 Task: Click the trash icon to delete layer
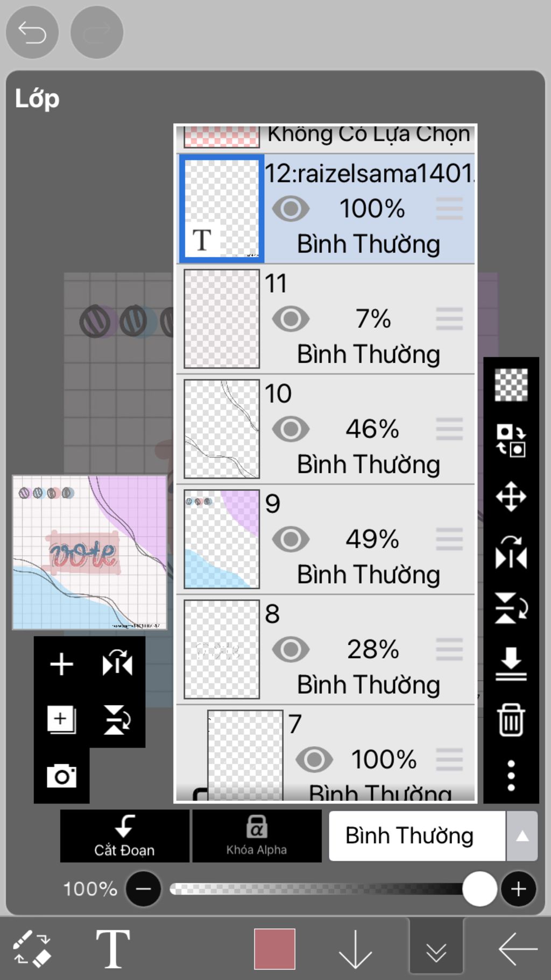511,720
